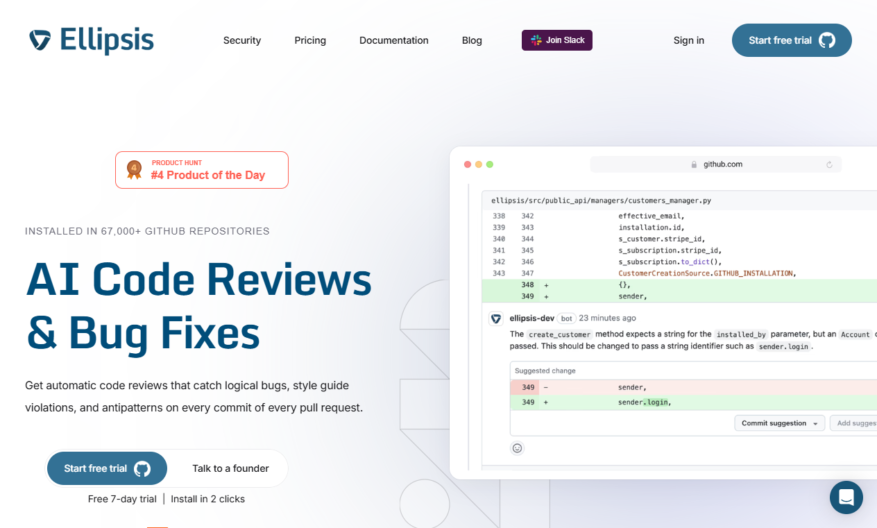Click the ellipsis-dev username

pyautogui.click(x=531, y=318)
